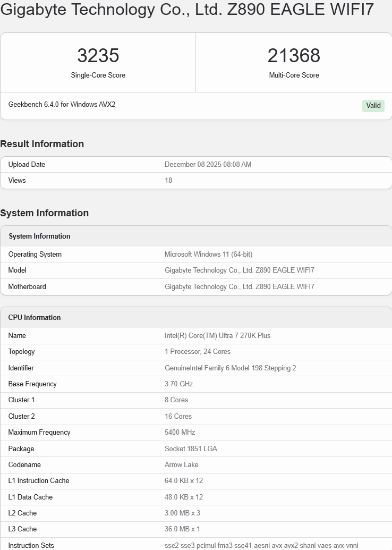This screenshot has width=392, height=550.
Task: Click the GenuineIntel Family 6 identifier value
Action: tap(231, 368)
